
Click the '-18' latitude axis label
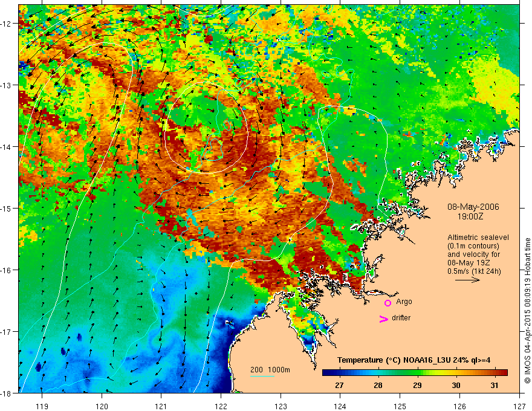tap(6, 393)
